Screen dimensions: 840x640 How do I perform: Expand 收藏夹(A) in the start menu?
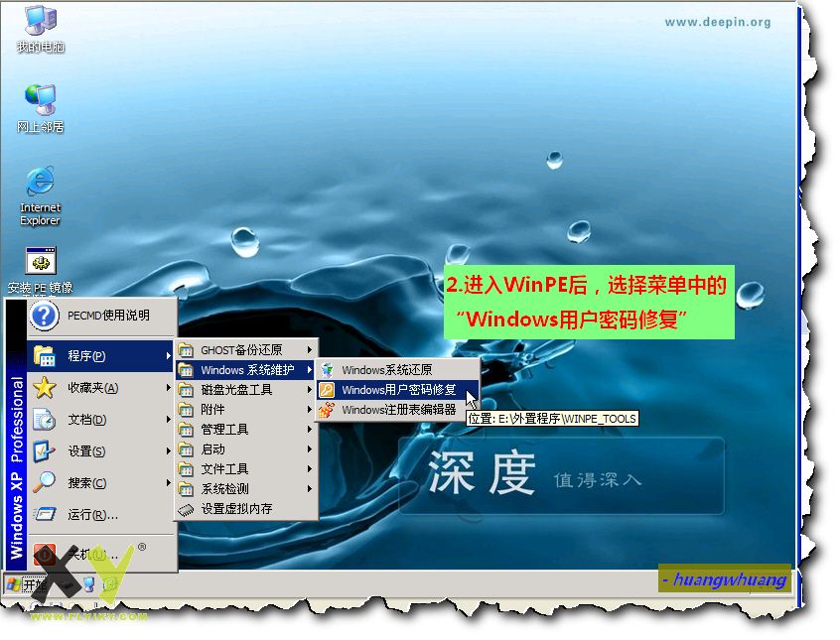pos(100,388)
